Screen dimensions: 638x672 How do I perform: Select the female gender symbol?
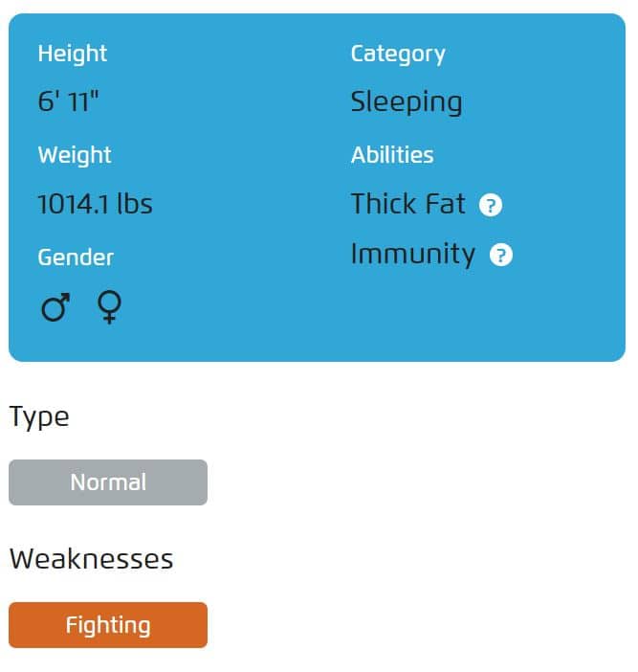(x=110, y=307)
